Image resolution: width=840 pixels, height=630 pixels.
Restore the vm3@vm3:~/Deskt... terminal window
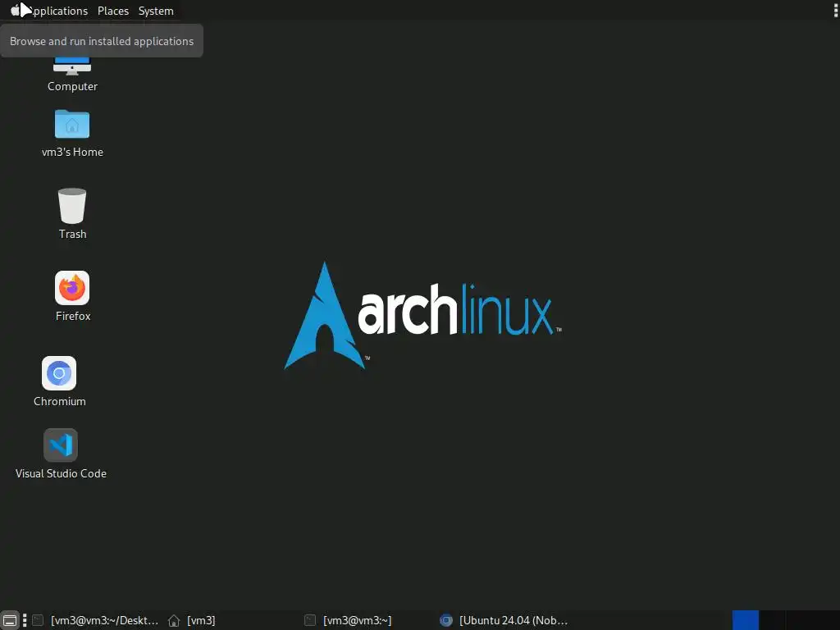95,620
